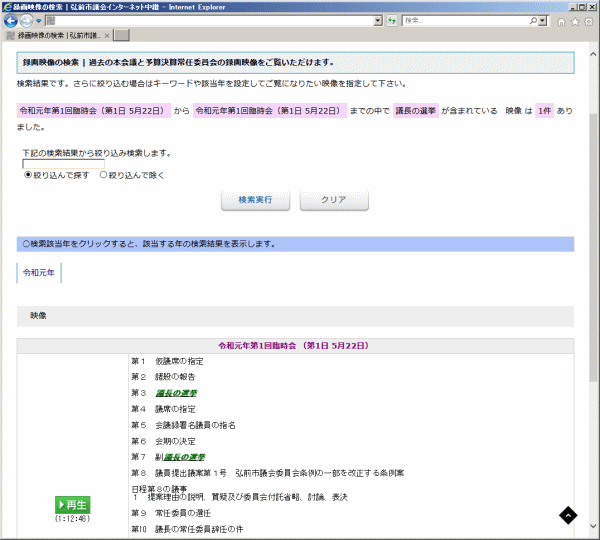Image resolution: width=600 pixels, height=540 pixels.
Task: Click the Internet Explorer logo in title bar
Action: tap(7, 7)
